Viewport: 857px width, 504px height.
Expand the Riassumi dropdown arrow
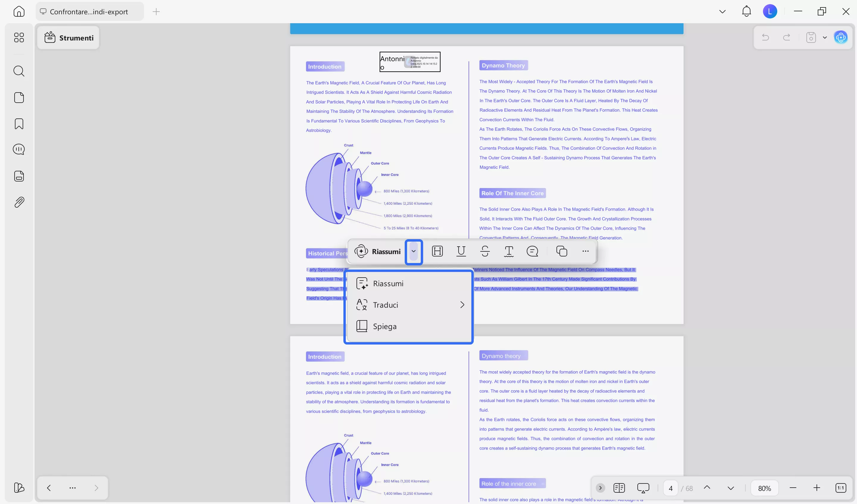pos(414,251)
